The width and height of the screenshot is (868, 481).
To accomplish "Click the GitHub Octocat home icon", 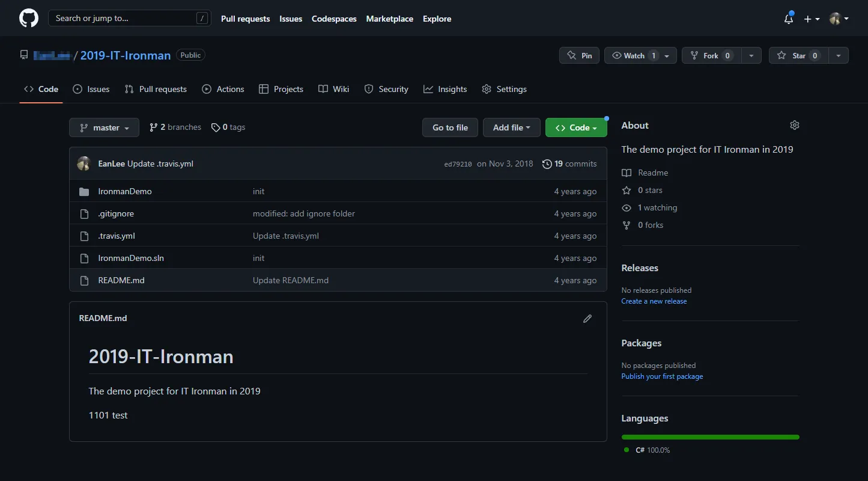I will [x=28, y=18].
